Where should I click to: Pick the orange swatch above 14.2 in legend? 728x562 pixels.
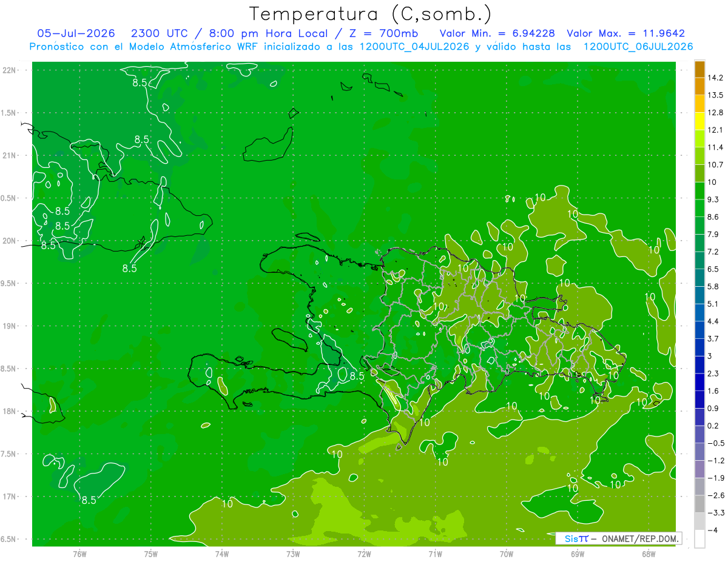[x=699, y=69]
